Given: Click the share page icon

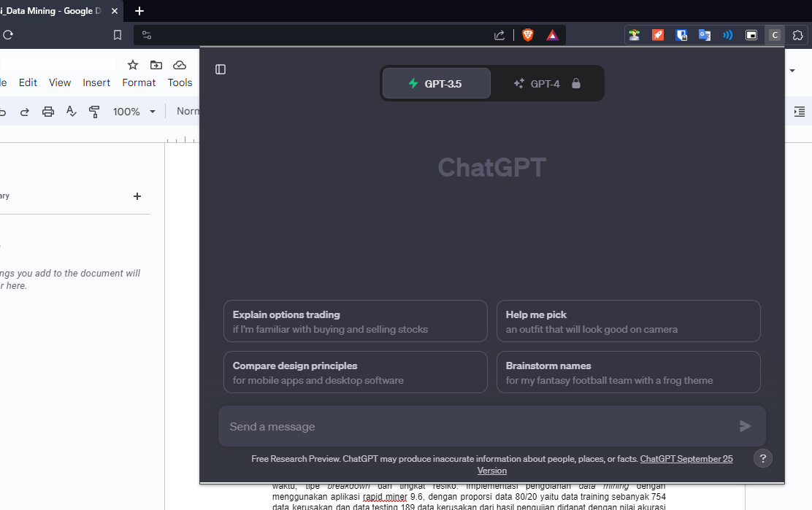Looking at the screenshot, I should click(499, 35).
